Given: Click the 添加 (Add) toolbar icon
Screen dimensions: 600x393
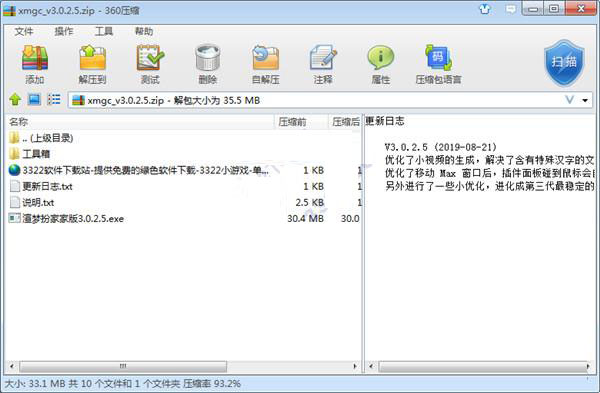Looking at the screenshot, I should click(x=35, y=64).
